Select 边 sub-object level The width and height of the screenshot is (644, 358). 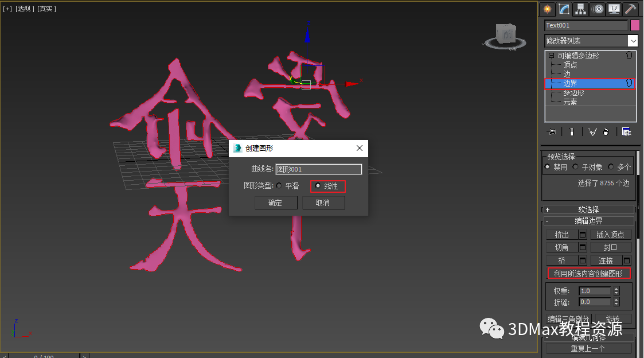pos(567,74)
